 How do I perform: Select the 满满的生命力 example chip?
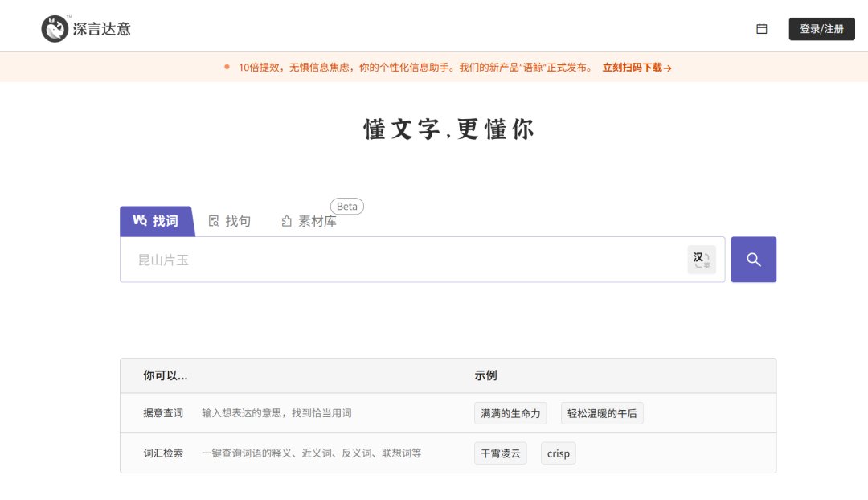(510, 412)
